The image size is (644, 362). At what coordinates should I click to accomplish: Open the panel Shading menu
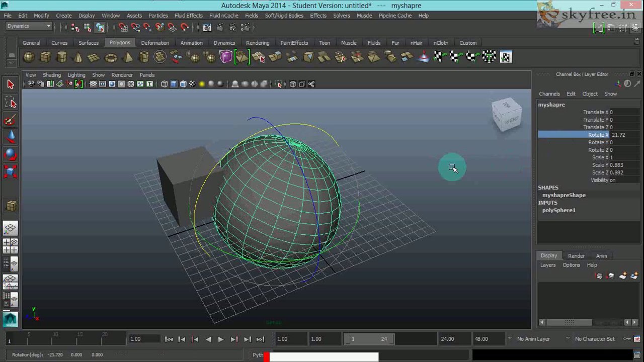(x=52, y=75)
